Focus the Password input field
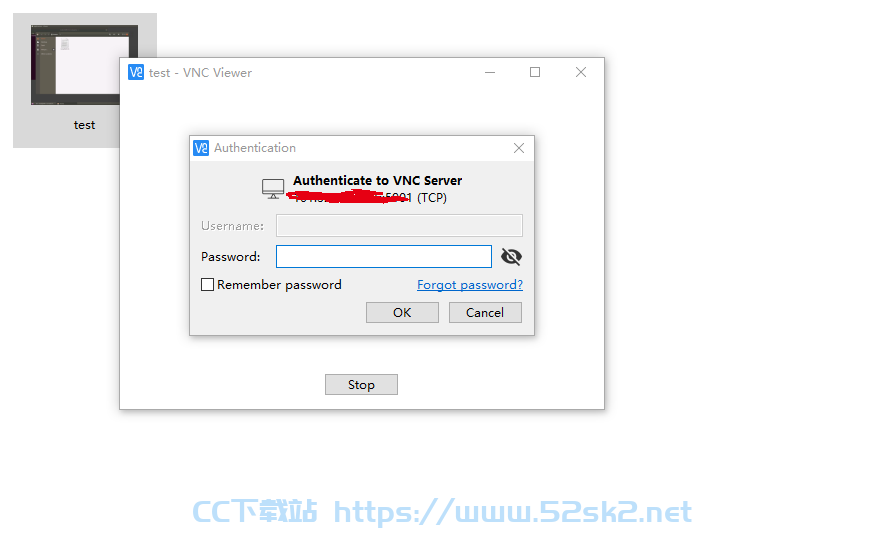The width and height of the screenshot is (884, 542). [384, 257]
